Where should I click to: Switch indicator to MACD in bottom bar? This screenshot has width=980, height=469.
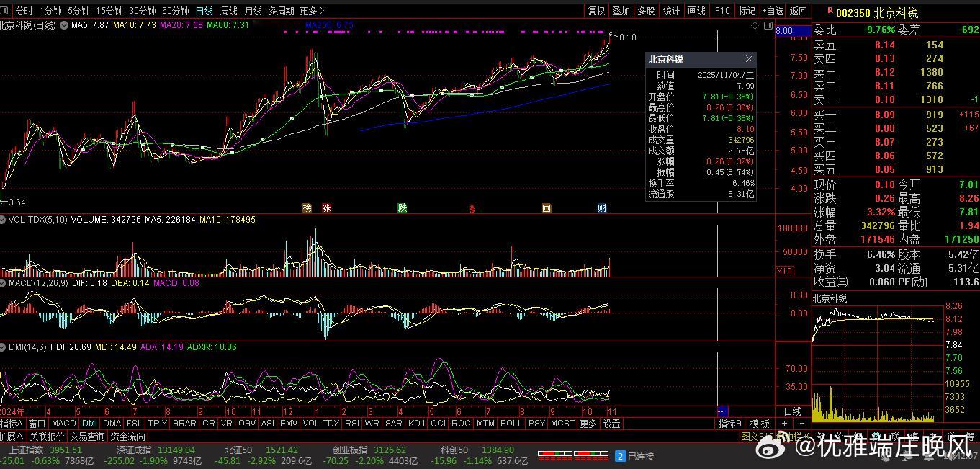click(63, 424)
